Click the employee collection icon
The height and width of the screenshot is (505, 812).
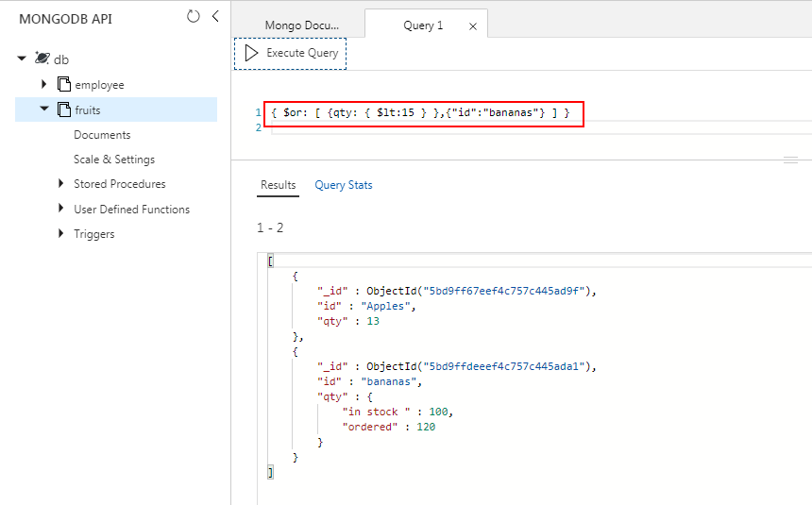click(64, 85)
